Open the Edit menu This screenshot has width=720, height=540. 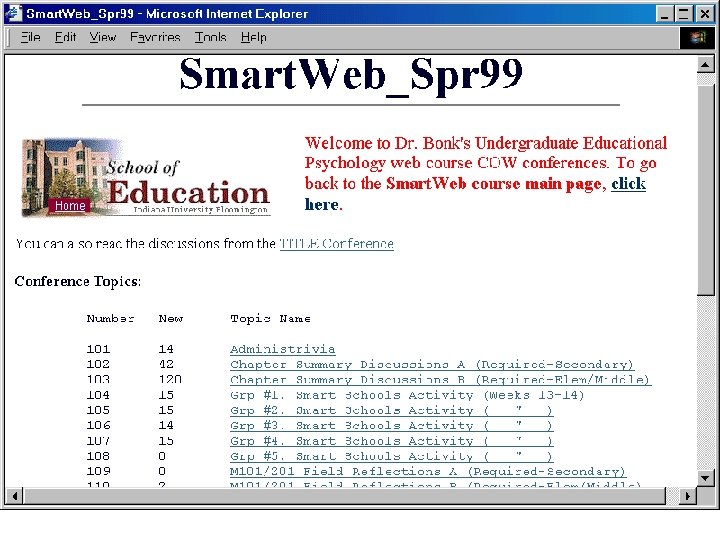point(65,37)
